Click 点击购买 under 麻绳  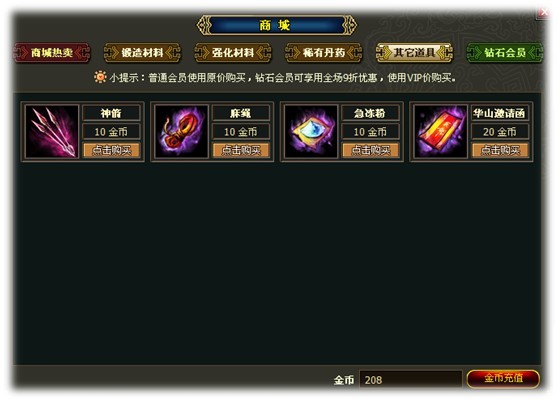click(241, 150)
